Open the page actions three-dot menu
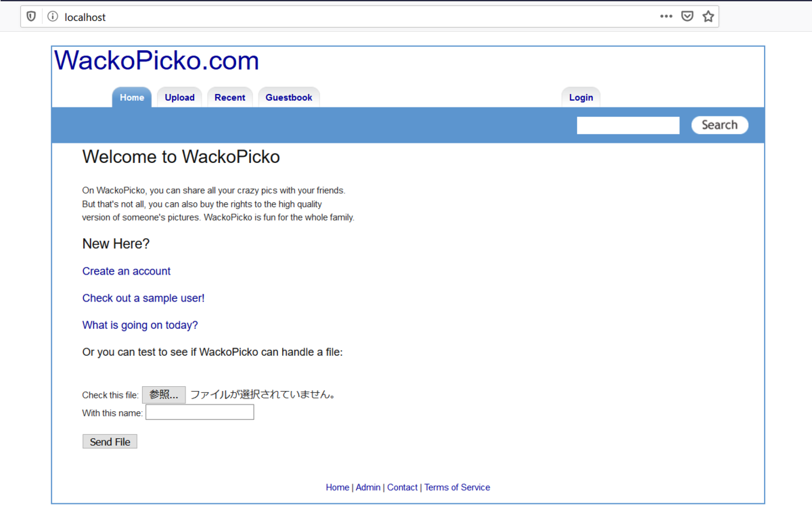This screenshot has width=812, height=512. pyautogui.click(x=667, y=16)
